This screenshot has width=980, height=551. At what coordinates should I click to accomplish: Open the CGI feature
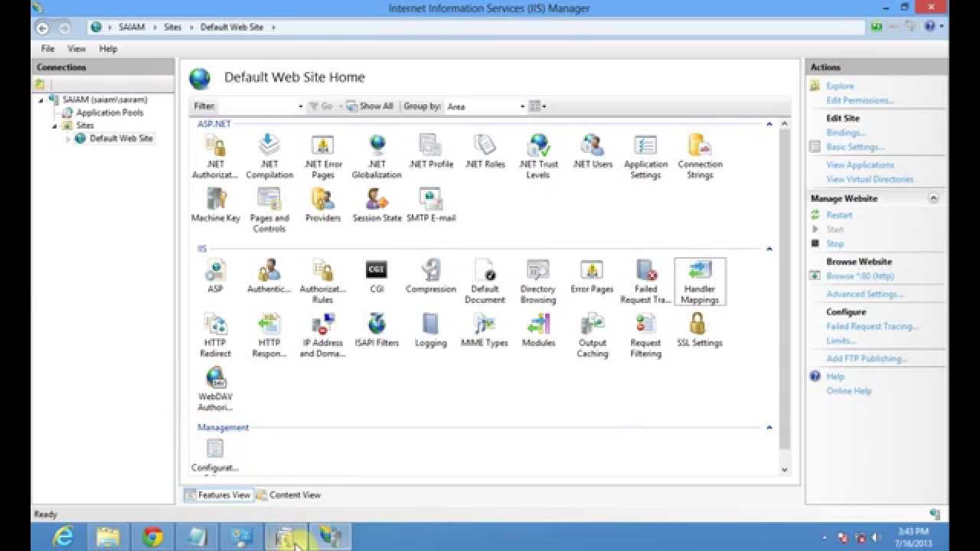tap(377, 275)
